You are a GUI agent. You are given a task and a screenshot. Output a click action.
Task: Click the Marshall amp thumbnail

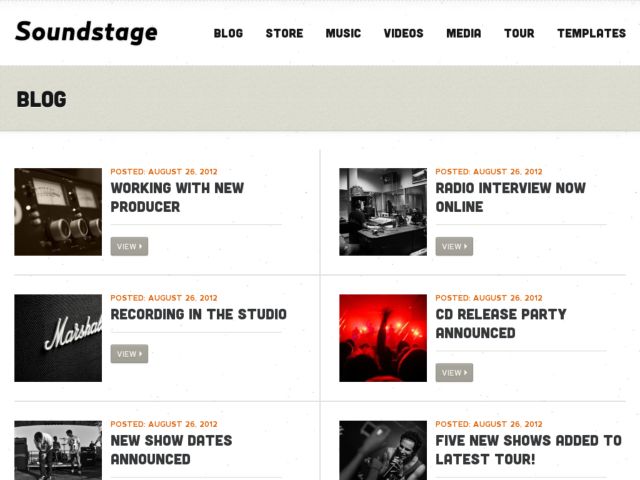coord(58,338)
